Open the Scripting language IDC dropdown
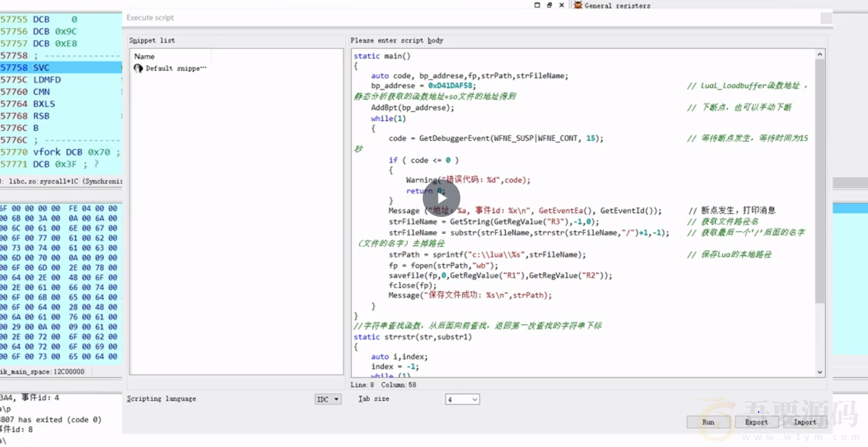Image resolution: width=868 pixels, height=447 pixels. click(328, 399)
